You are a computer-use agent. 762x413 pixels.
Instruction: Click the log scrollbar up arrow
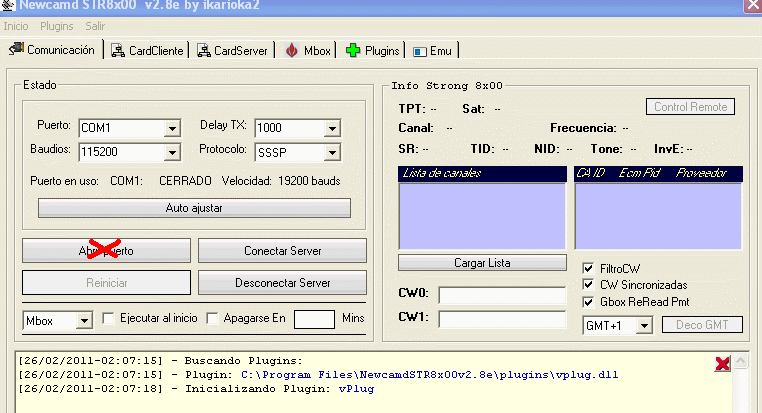tap(740, 361)
